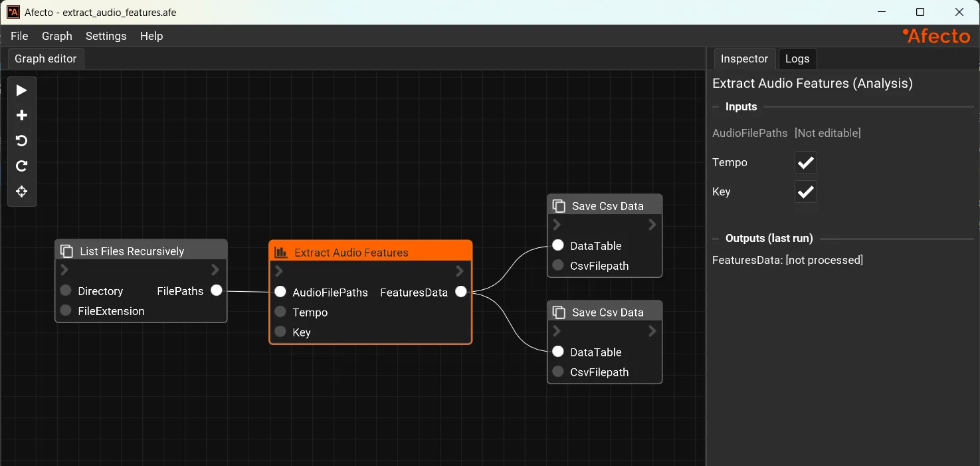This screenshot has width=980, height=466.
Task: Open the Graph menu
Action: click(x=57, y=36)
